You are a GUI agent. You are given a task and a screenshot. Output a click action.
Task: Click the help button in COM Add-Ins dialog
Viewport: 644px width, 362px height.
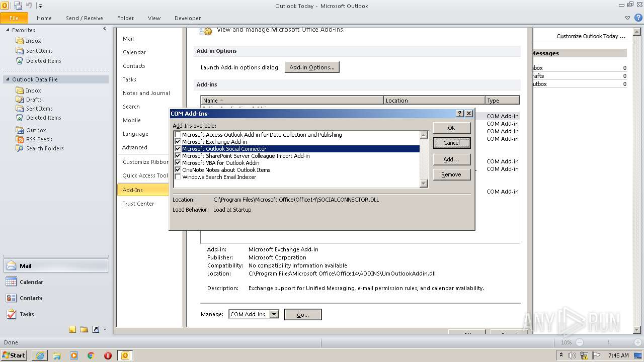[459, 114]
